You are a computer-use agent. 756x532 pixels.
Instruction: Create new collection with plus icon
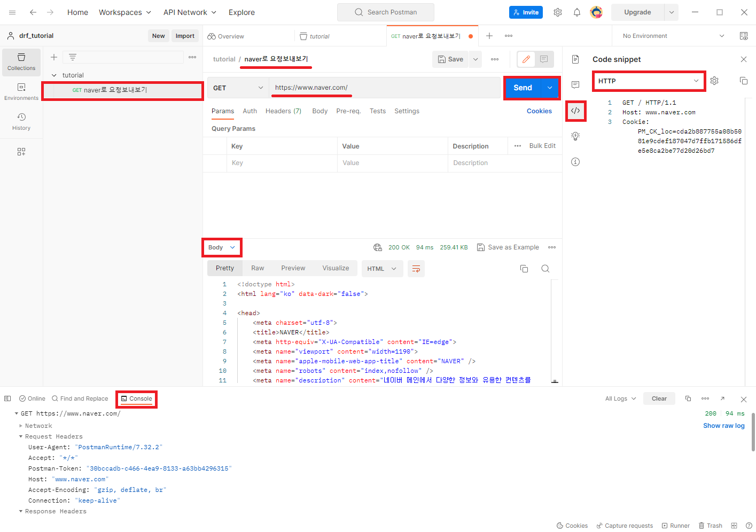[x=54, y=57]
